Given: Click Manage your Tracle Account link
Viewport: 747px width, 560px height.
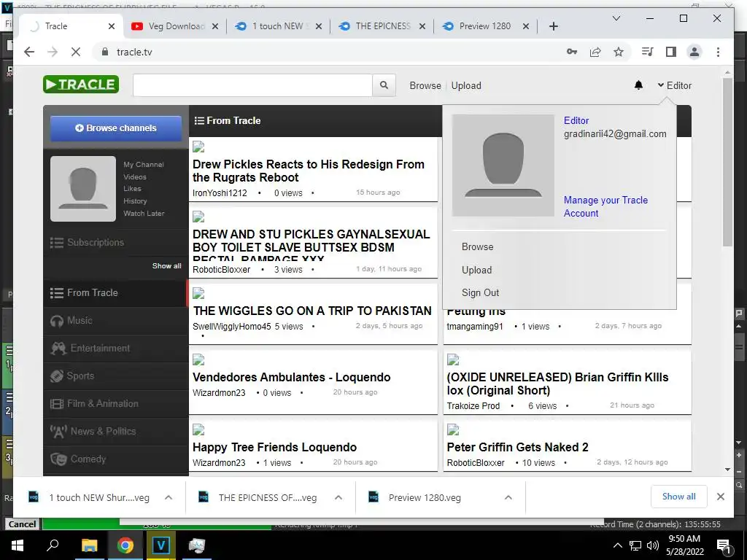Looking at the screenshot, I should (x=605, y=206).
